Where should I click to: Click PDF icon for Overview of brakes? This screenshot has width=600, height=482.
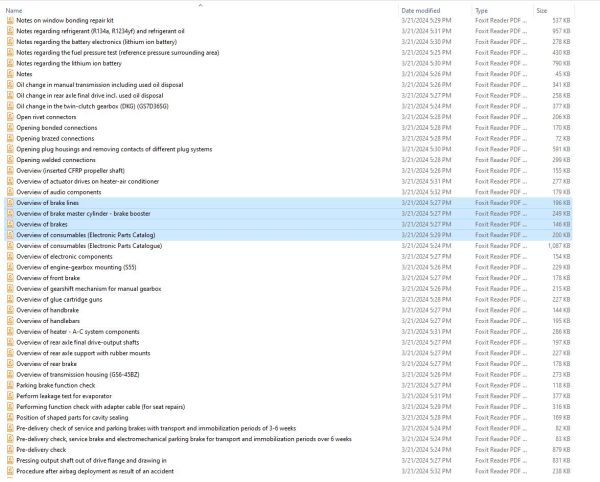10,224
